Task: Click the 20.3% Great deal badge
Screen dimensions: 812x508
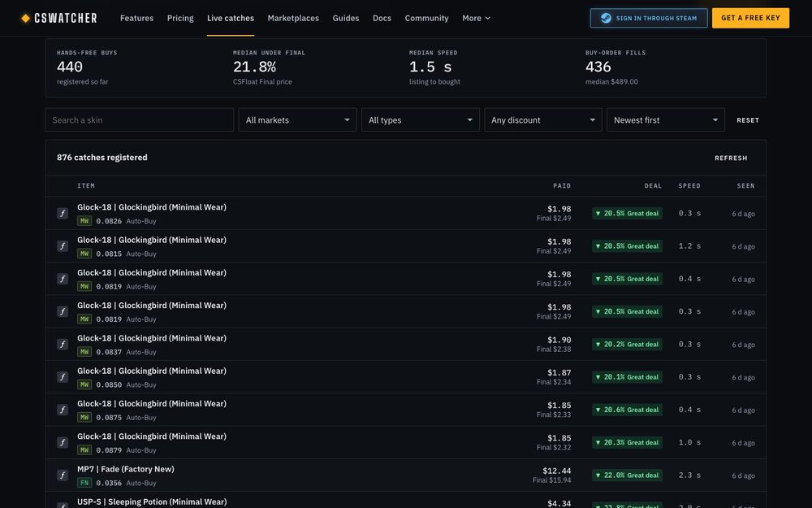Action: [627, 442]
